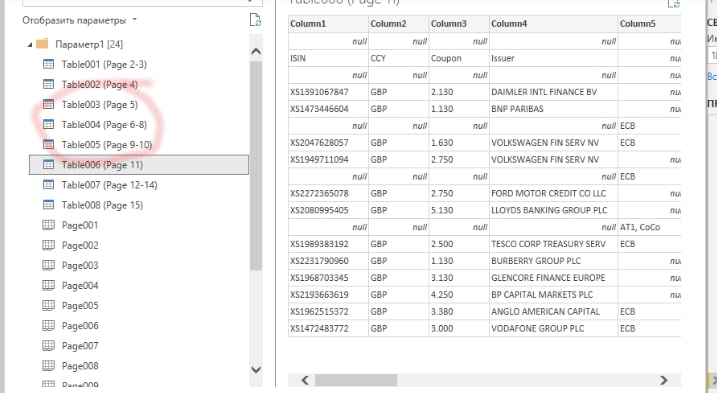Select Table002 (Page 4)
Screen dimensions: 717x393
[100, 85]
